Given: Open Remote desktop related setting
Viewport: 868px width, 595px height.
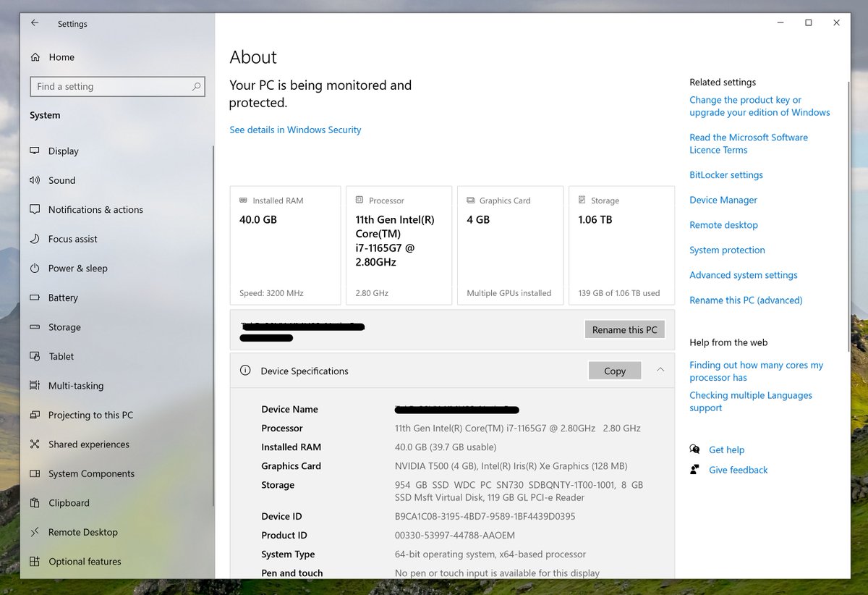Looking at the screenshot, I should [x=723, y=225].
